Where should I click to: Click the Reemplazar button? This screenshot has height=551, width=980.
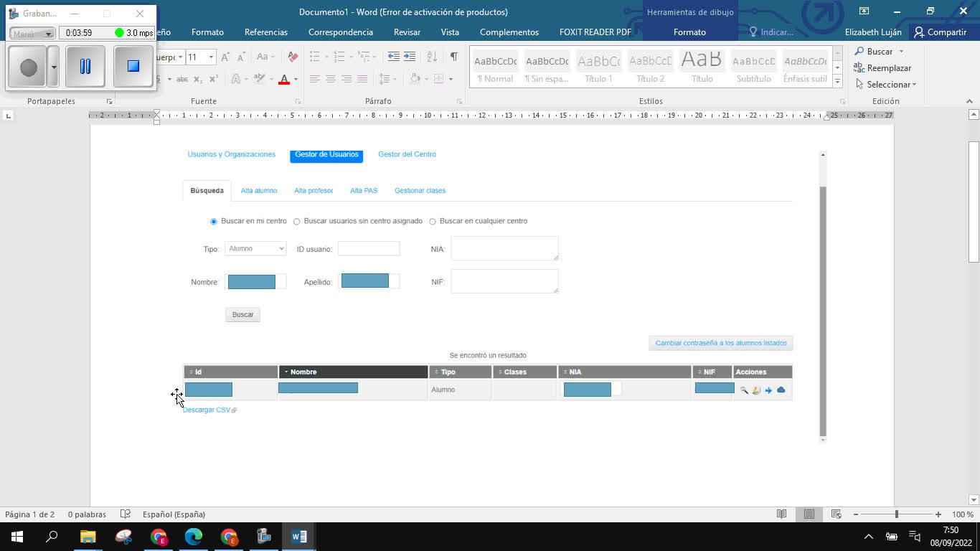tap(882, 68)
